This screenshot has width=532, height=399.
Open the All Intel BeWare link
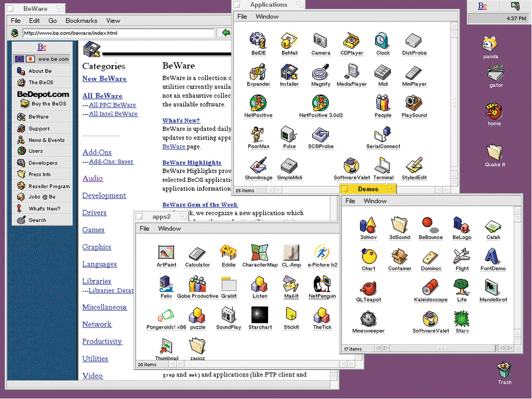coord(113,114)
